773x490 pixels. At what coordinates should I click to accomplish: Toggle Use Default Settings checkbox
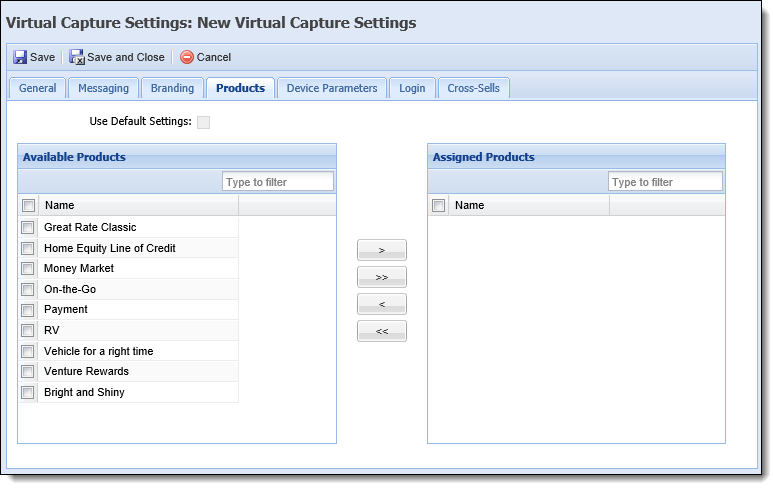[x=204, y=122]
